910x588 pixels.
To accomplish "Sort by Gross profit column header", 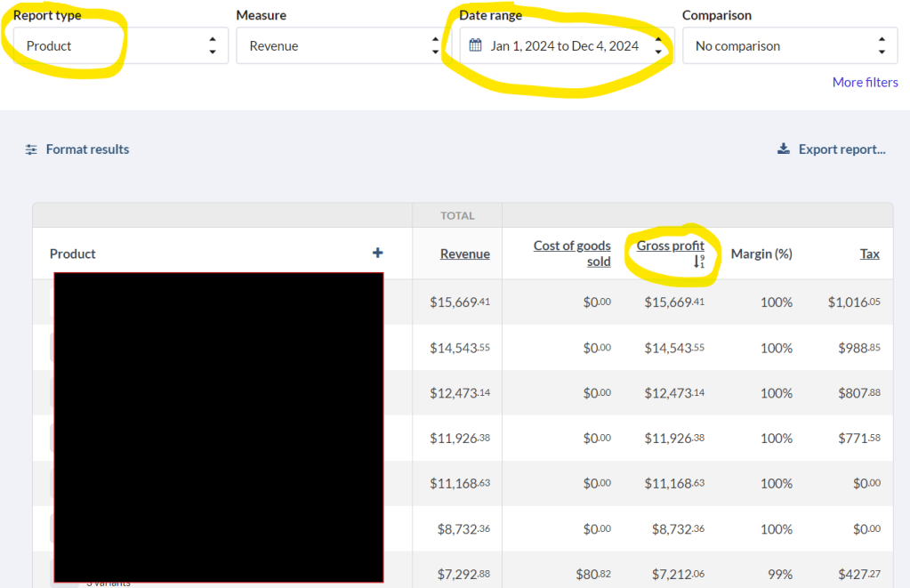I will pos(670,246).
